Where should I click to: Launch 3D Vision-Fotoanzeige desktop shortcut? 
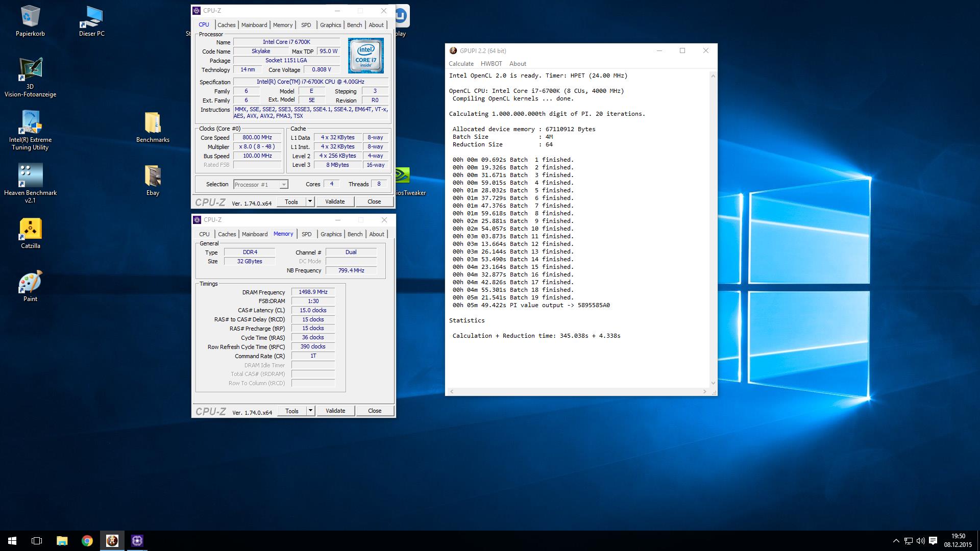point(30,78)
